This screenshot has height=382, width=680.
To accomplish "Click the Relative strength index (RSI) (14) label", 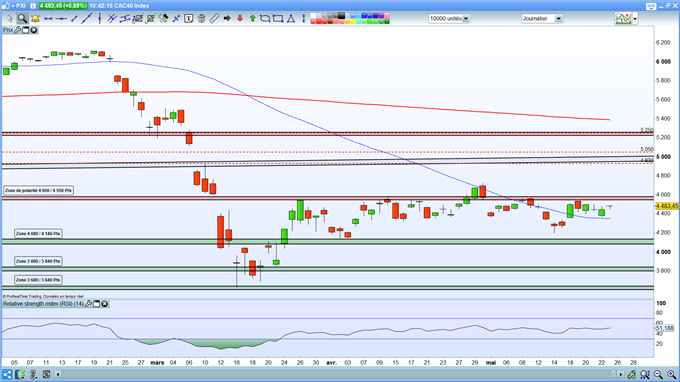I will pyautogui.click(x=43, y=304).
